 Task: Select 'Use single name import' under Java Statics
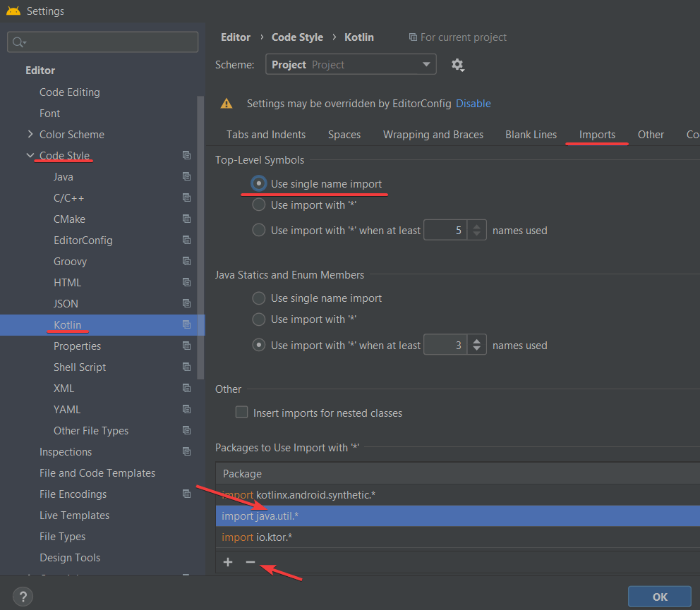(258, 298)
